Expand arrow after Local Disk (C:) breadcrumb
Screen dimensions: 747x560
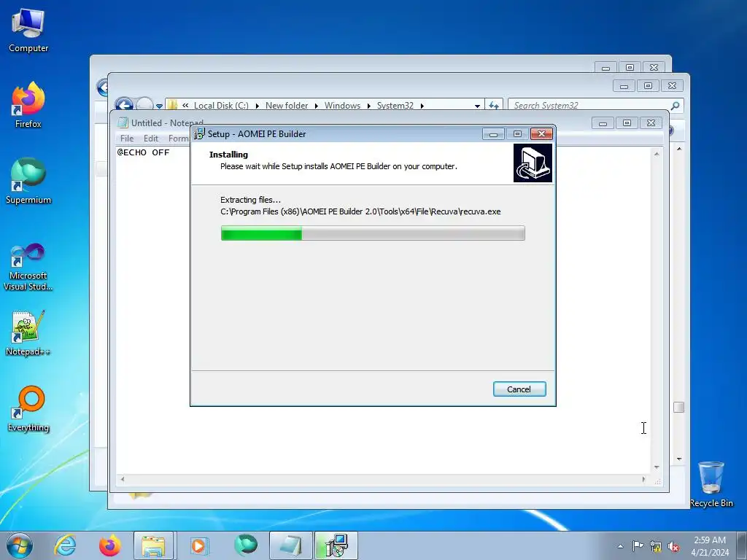258,106
